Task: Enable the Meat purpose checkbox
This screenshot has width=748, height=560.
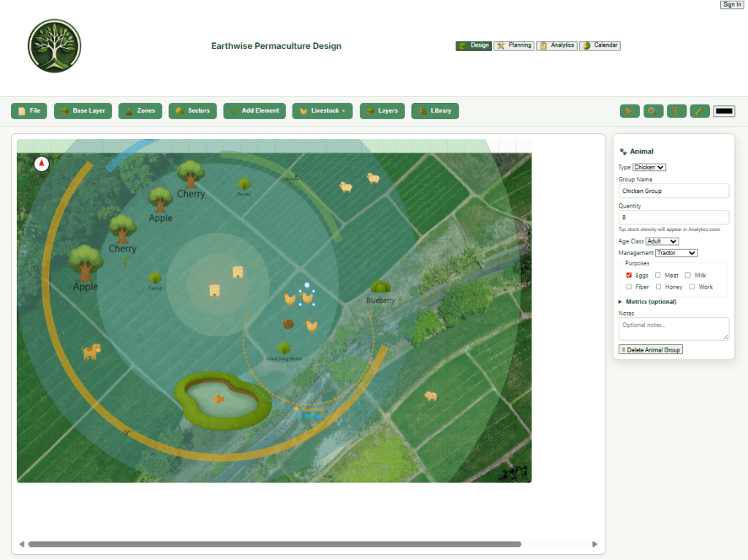Action: click(658, 276)
